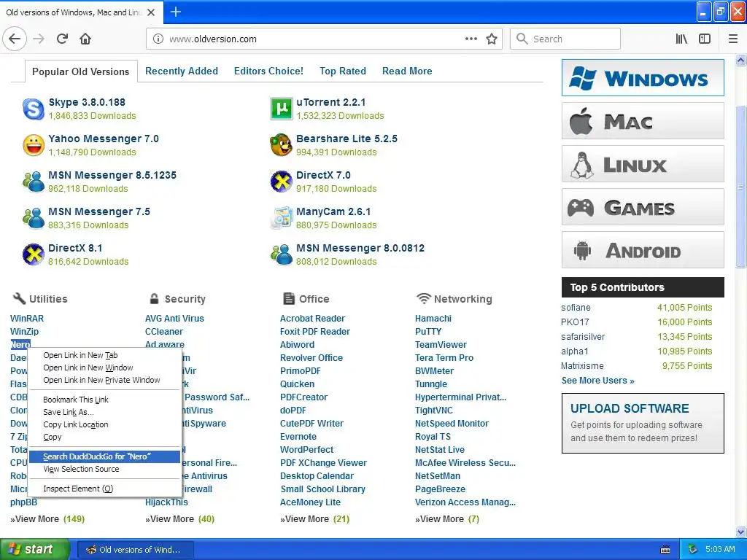
Task: Open the Library icon in toolbar
Action: click(681, 39)
